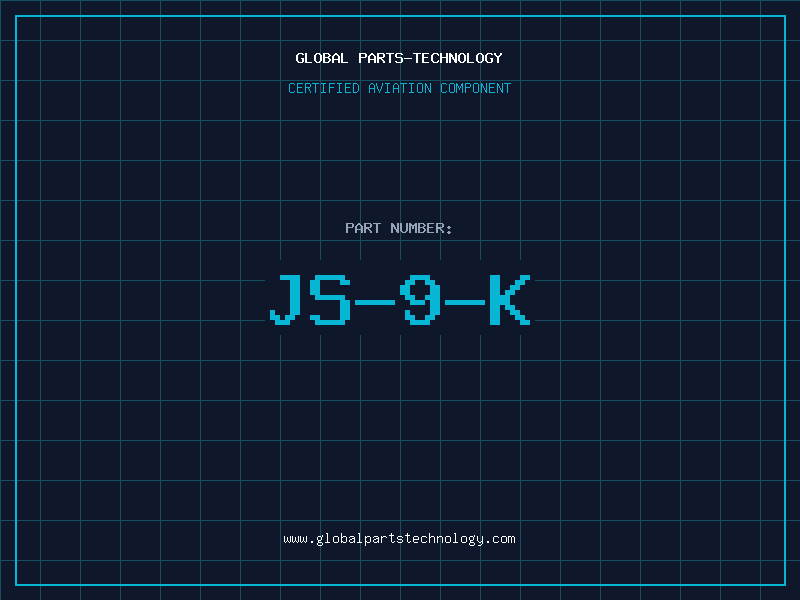Click the bottom-right corner of the cyan frame
This screenshot has height=600, width=800.
click(784, 584)
